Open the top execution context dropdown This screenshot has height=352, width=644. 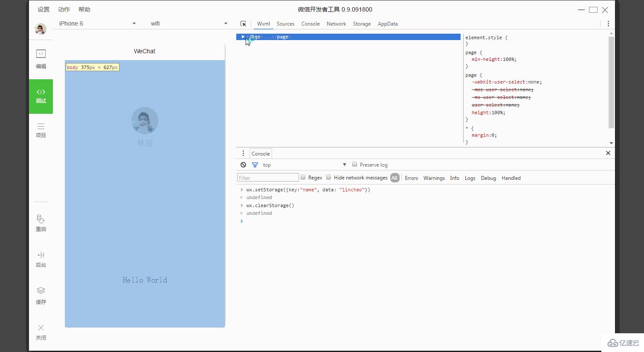305,165
